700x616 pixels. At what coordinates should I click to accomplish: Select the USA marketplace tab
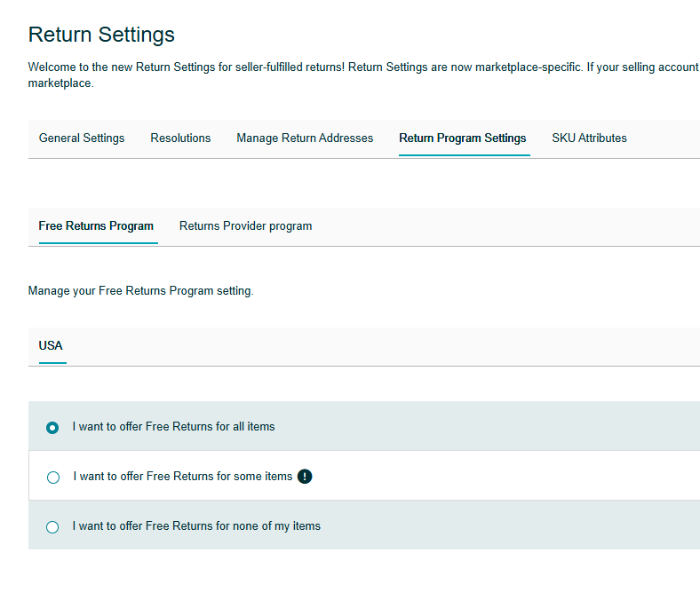[51, 345]
